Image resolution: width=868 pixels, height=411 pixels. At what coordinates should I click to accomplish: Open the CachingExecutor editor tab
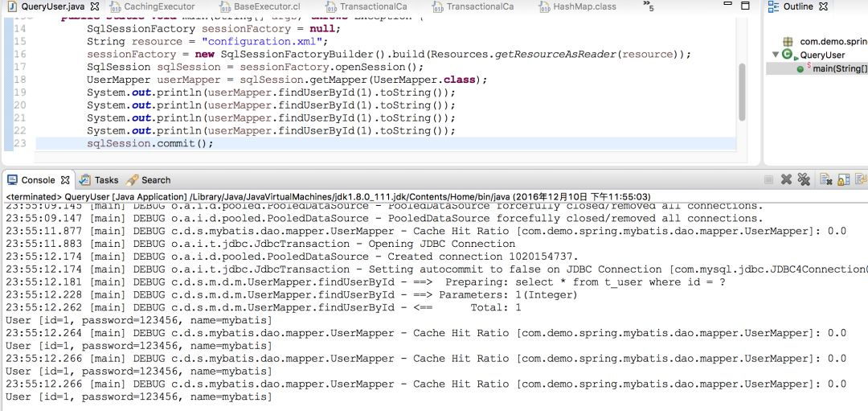click(159, 6)
